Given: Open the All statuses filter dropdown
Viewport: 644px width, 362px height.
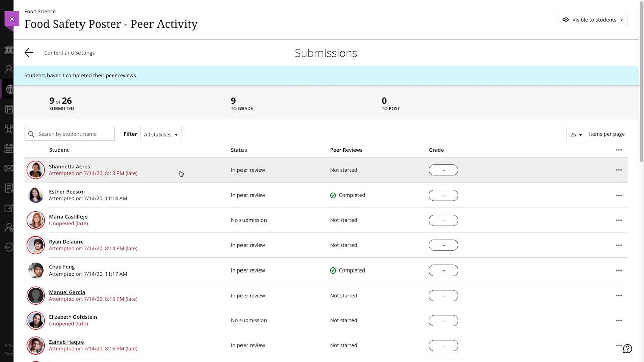Looking at the screenshot, I should (x=160, y=134).
